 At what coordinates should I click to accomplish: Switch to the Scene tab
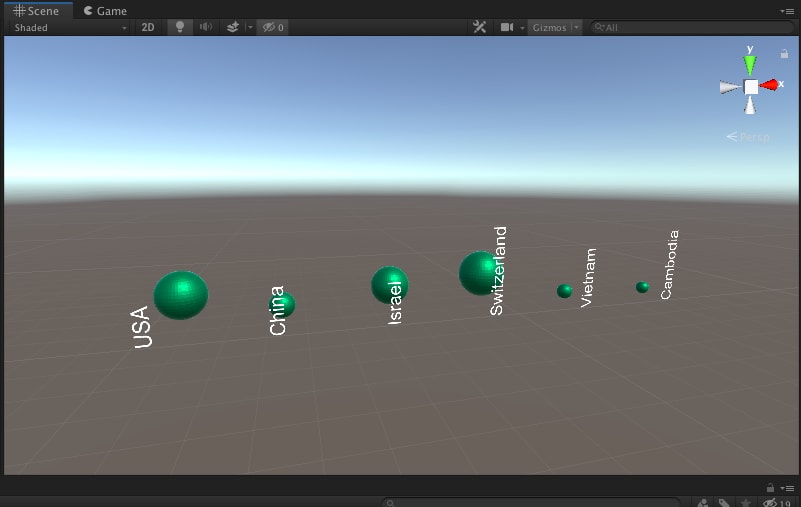pyautogui.click(x=36, y=10)
